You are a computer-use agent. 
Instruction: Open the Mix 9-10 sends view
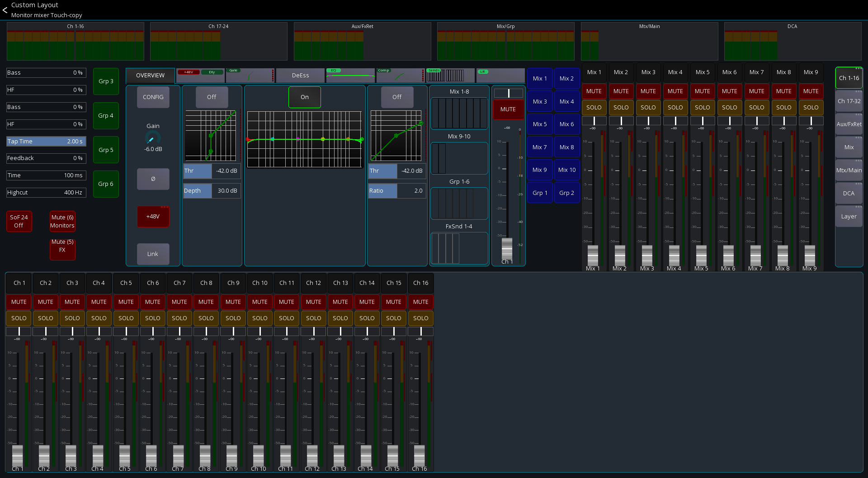point(459,158)
